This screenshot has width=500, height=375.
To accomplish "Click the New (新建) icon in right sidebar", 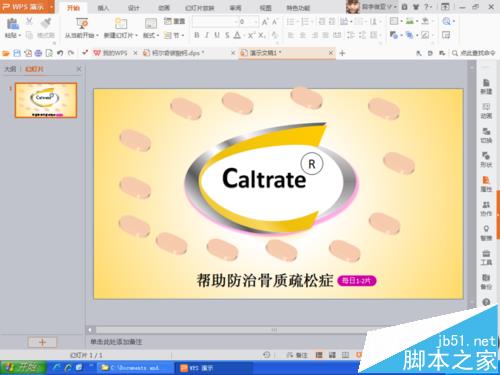I will (x=486, y=87).
